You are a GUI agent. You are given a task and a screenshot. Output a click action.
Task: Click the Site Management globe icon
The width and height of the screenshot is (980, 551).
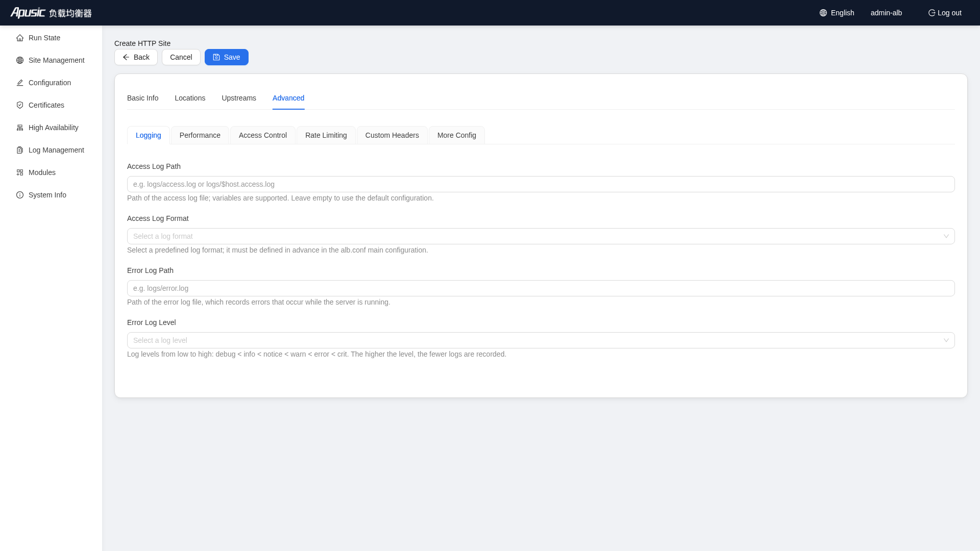click(x=20, y=60)
